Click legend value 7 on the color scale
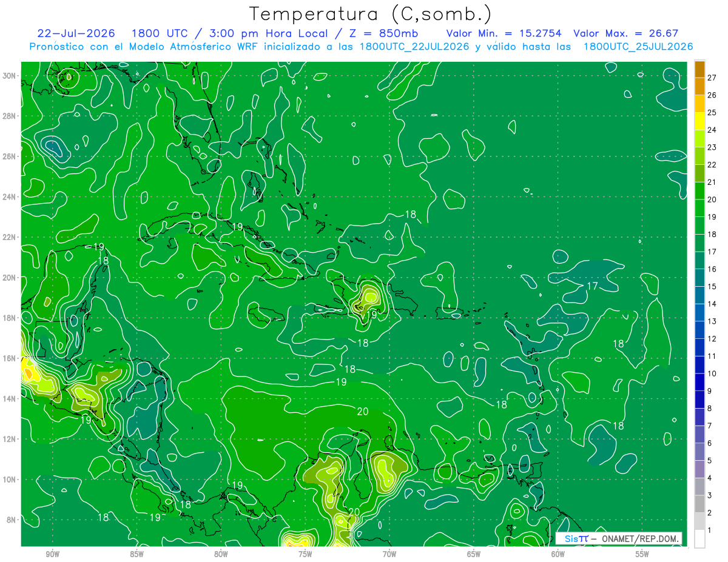The width and height of the screenshot is (728, 562). pos(710,426)
